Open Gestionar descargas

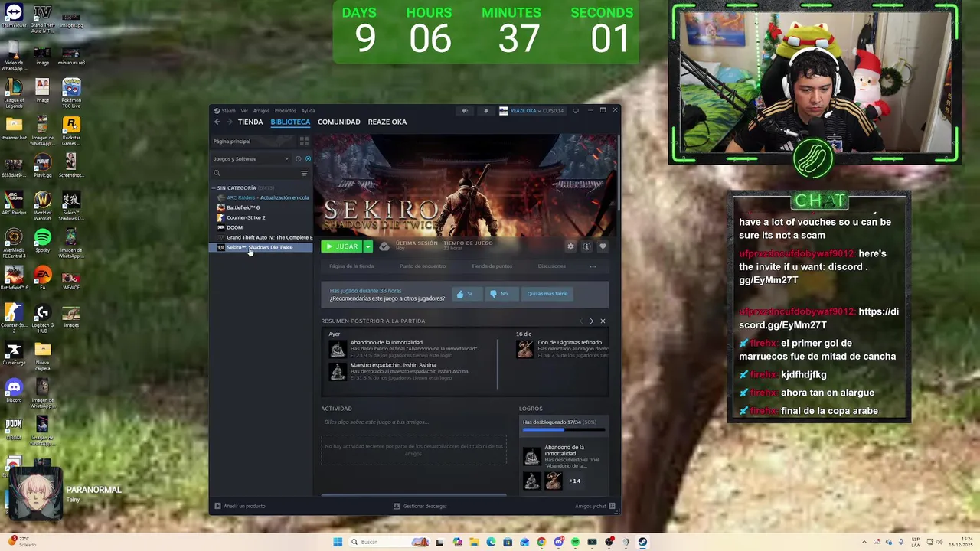(x=420, y=506)
